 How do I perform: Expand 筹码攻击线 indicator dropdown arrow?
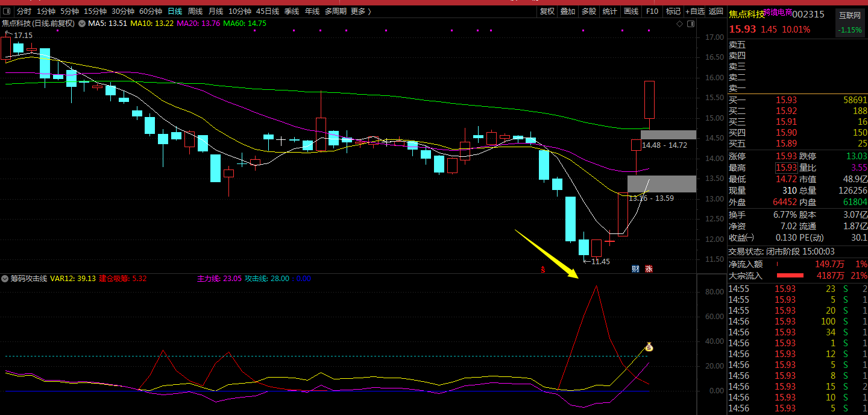pos(5,279)
